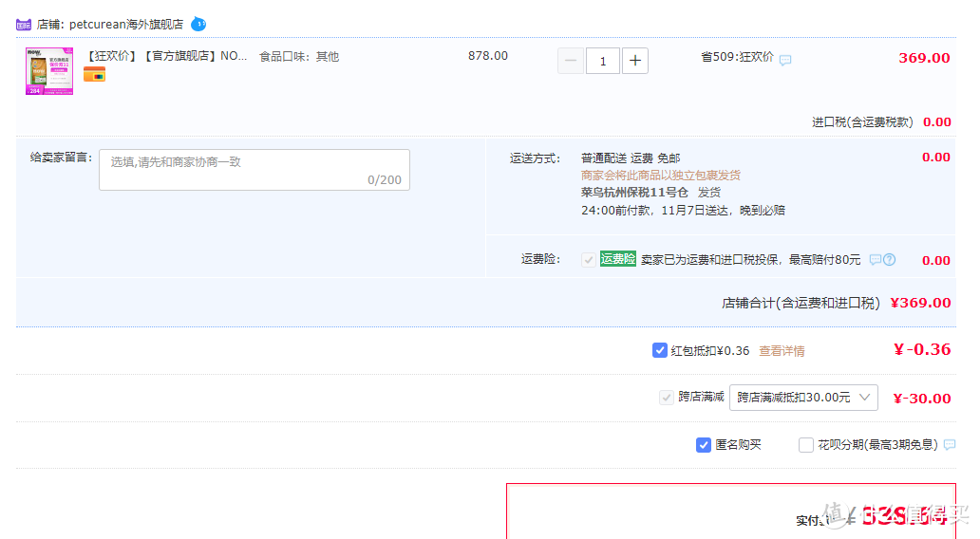
Task: Click the 给卖家留言 message input box
Action: pyautogui.click(x=254, y=170)
